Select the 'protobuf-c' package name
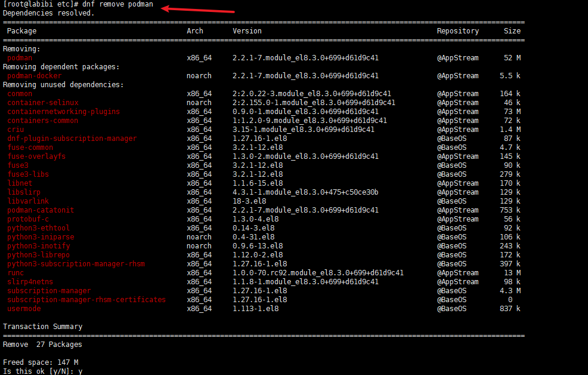This screenshot has width=588, height=375. point(28,219)
